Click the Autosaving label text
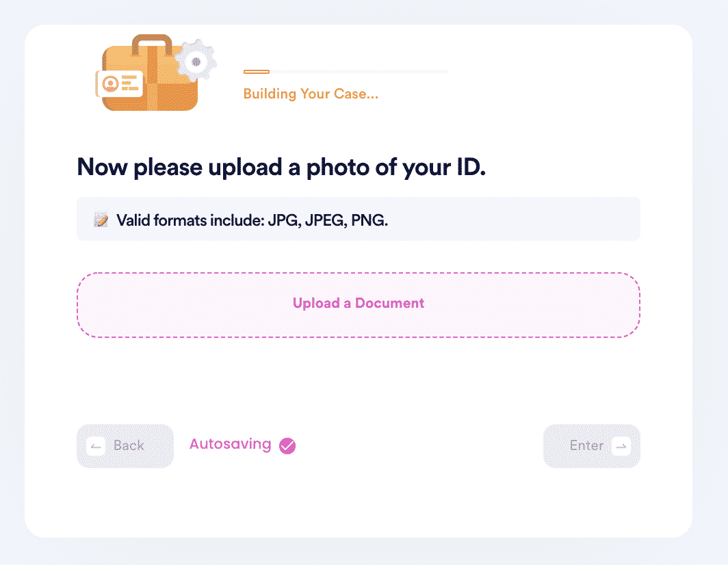The image size is (728, 565). (231, 445)
